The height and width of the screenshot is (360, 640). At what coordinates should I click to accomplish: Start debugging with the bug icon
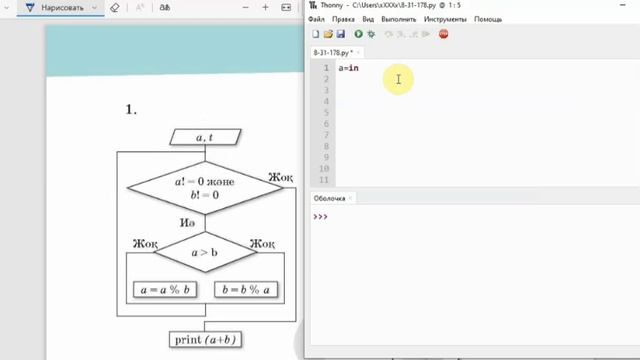[371, 34]
